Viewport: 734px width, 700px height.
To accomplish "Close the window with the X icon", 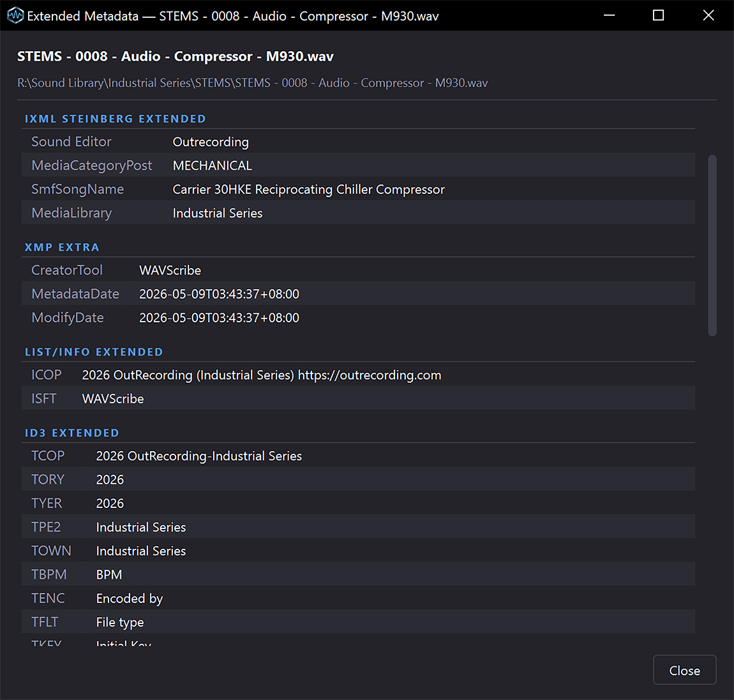I will coord(708,15).
